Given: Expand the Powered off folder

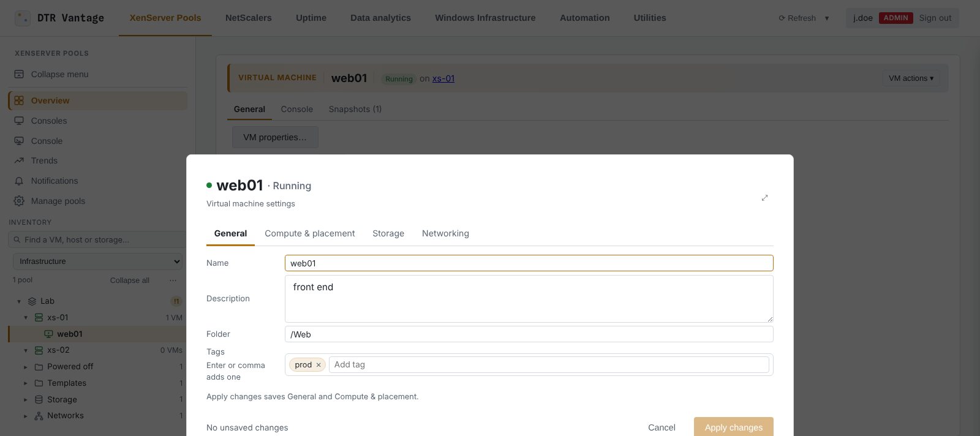Looking at the screenshot, I should 26,367.
